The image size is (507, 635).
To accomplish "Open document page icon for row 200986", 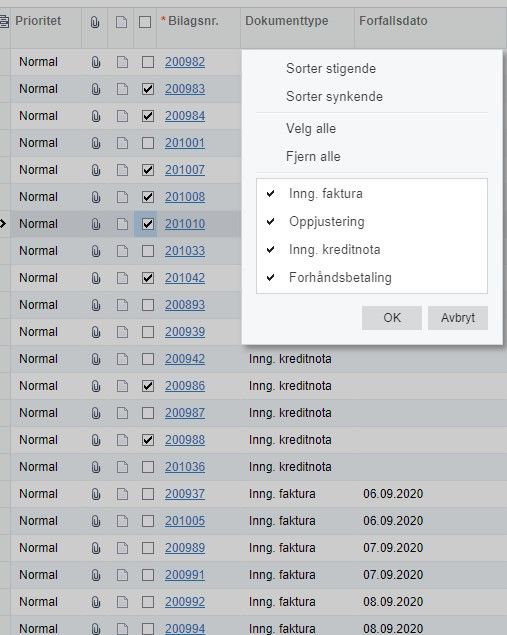I will point(122,386).
